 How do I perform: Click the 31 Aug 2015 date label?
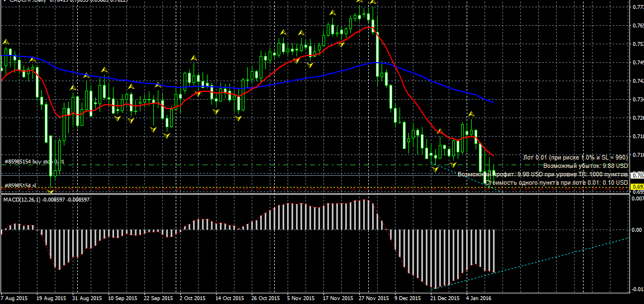coord(87,298)
